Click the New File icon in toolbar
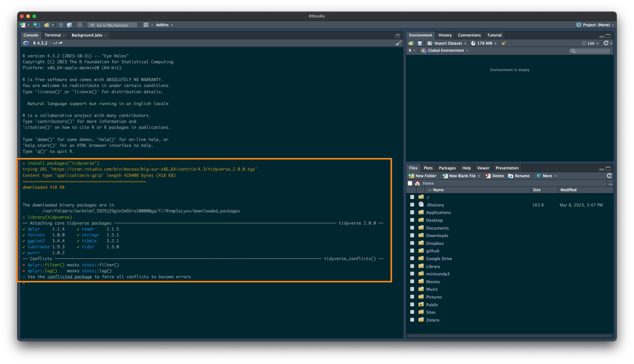The width and height of the screenshot is (634, 364). (22, 25)
